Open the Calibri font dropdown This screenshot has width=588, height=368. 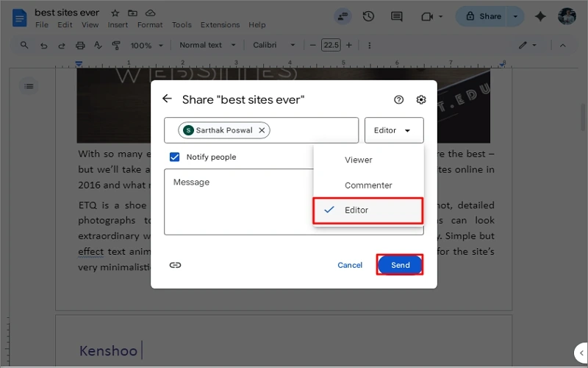[x=273, y=45]
